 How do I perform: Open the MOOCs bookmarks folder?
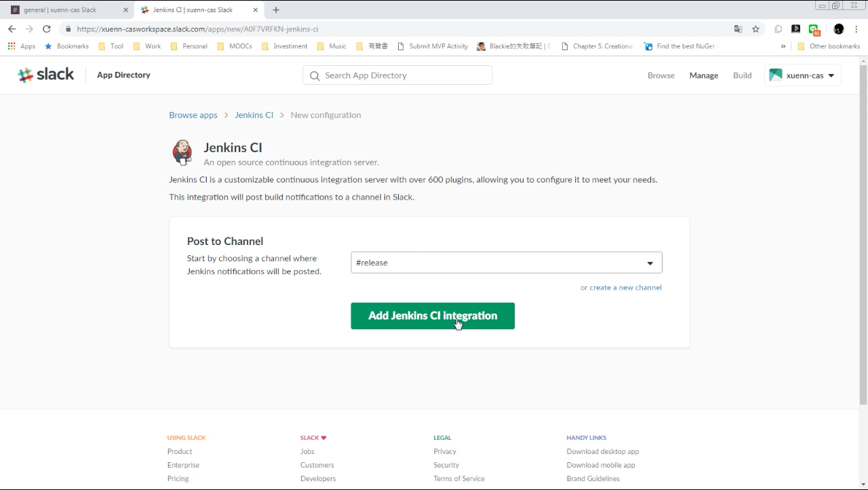235,46
